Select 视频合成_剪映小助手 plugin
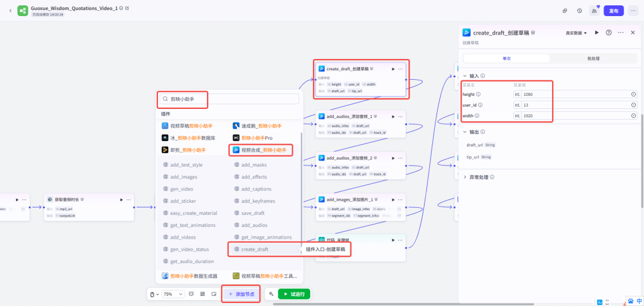 [260, 150]
